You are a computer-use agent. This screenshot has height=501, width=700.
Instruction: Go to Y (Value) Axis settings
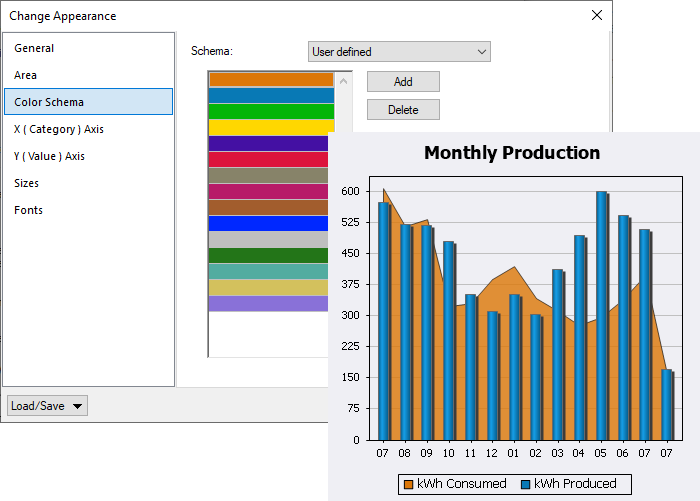coord(50,156)
